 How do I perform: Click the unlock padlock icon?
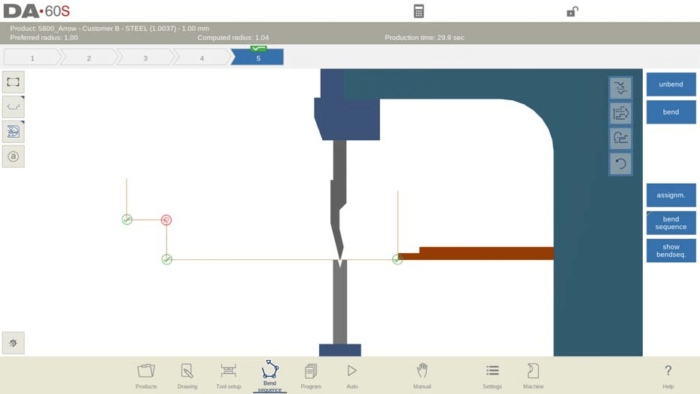click(572, 11)
